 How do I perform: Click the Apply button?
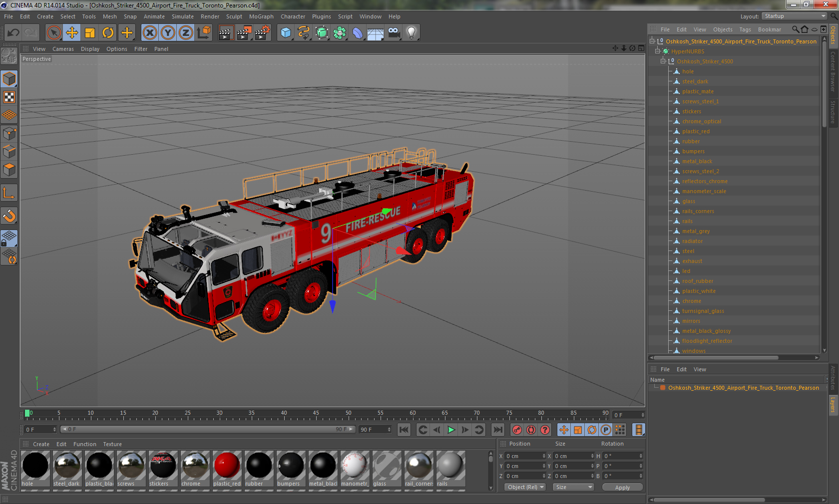point(622,488)
